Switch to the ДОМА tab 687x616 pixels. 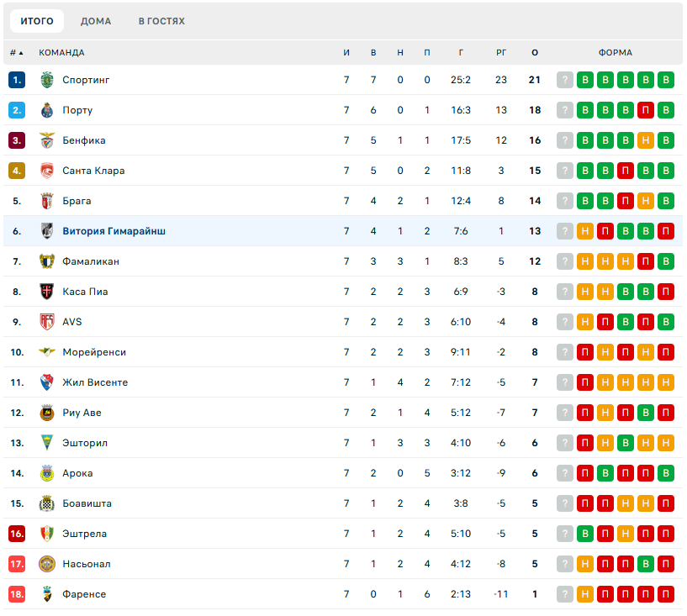[x=96, y=21]
